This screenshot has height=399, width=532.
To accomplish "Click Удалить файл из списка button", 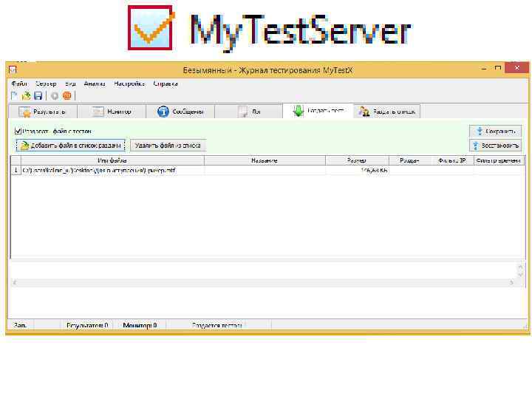I will (x=168, y=146).
